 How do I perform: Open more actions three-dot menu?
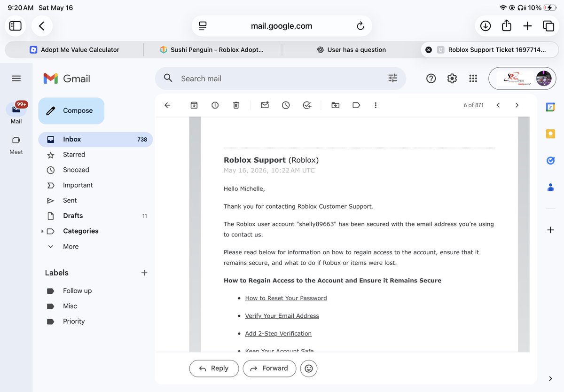tap(376, 105)
